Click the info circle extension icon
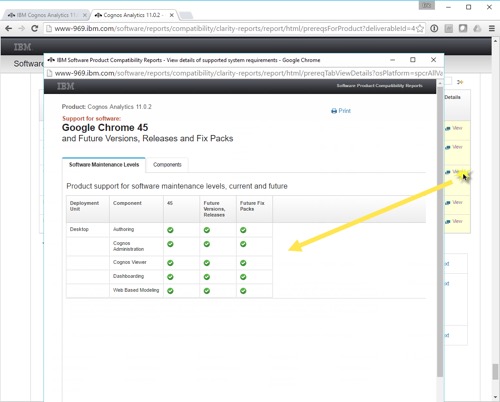Image resolution: width=500 pixels, height=402 pixels. (434, 28)
